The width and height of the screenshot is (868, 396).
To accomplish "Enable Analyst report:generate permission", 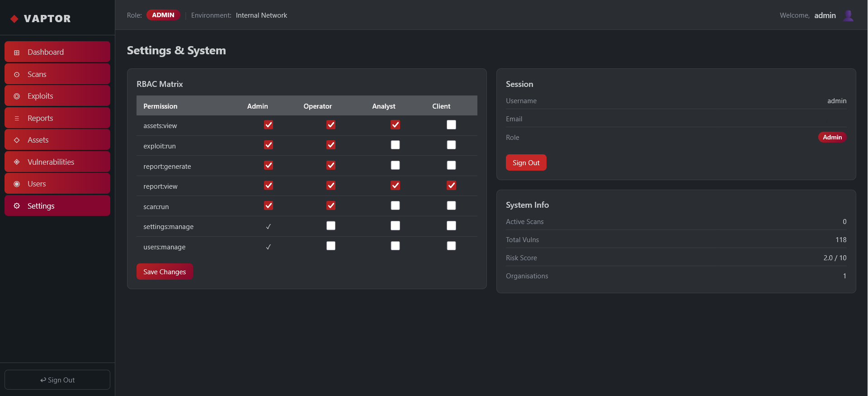I will (x=395, y=165).
